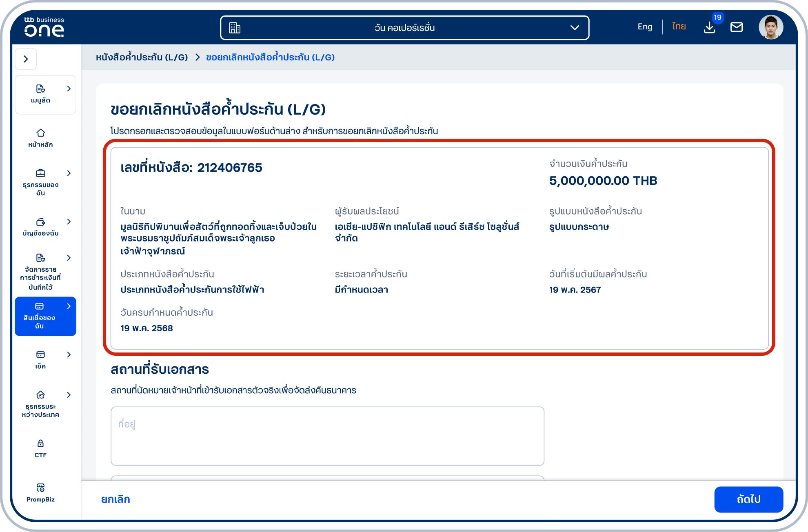Viewport: 808px width, 532px height.
Task: Select เลขที่หนังสือ: 212406765 text
Action: tap(191, 167)
